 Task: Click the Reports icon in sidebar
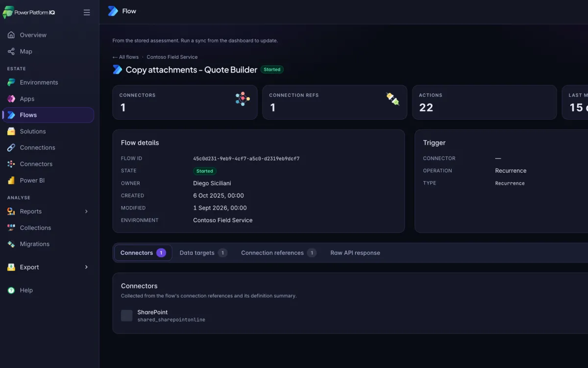11,211
